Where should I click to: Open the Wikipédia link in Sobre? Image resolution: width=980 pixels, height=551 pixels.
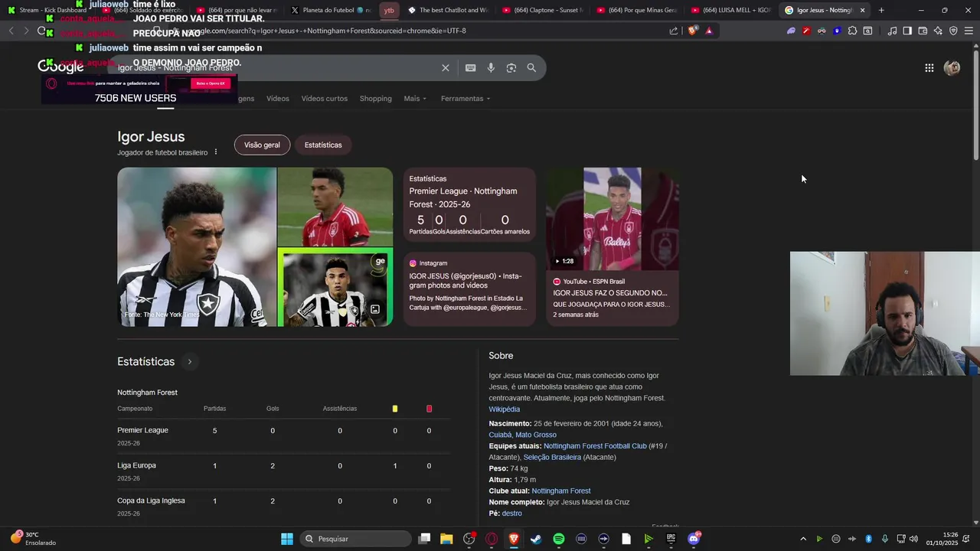click(505, 409)
